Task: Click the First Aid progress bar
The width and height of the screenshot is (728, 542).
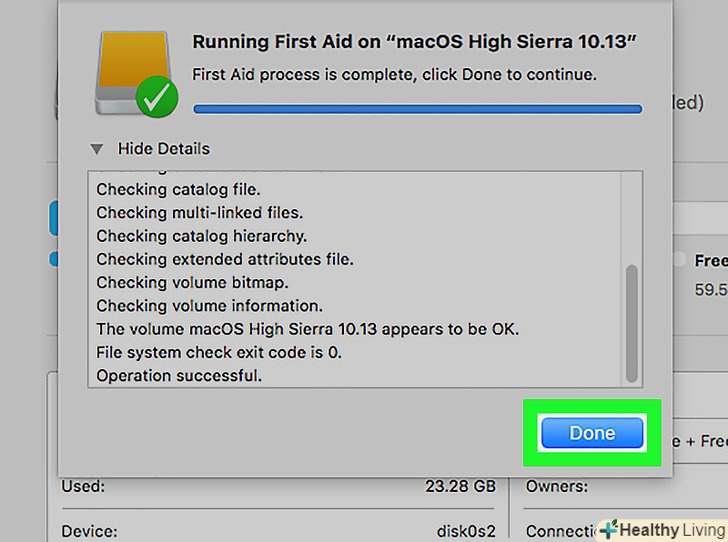Action: point(416,107)
